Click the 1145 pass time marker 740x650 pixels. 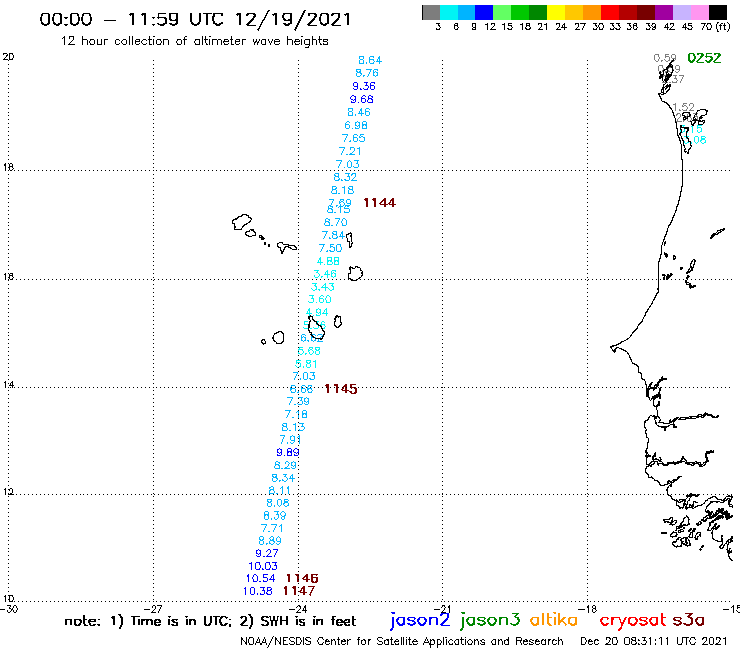(341, 389)
